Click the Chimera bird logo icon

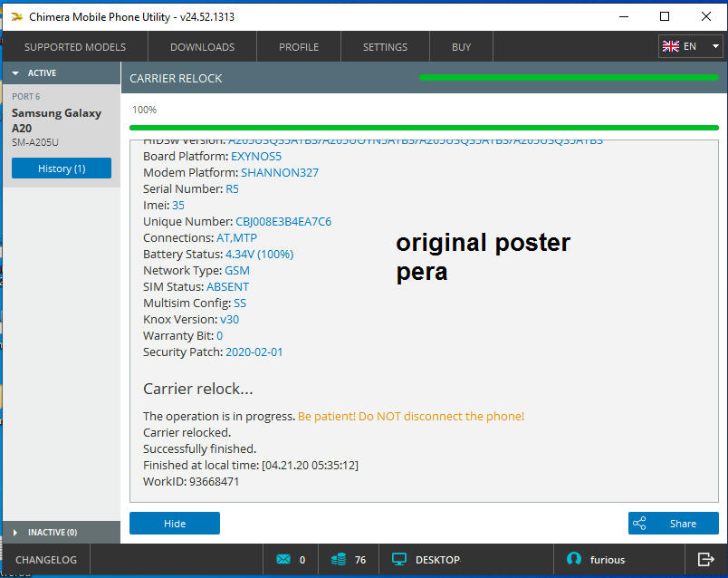pos(17,16)
